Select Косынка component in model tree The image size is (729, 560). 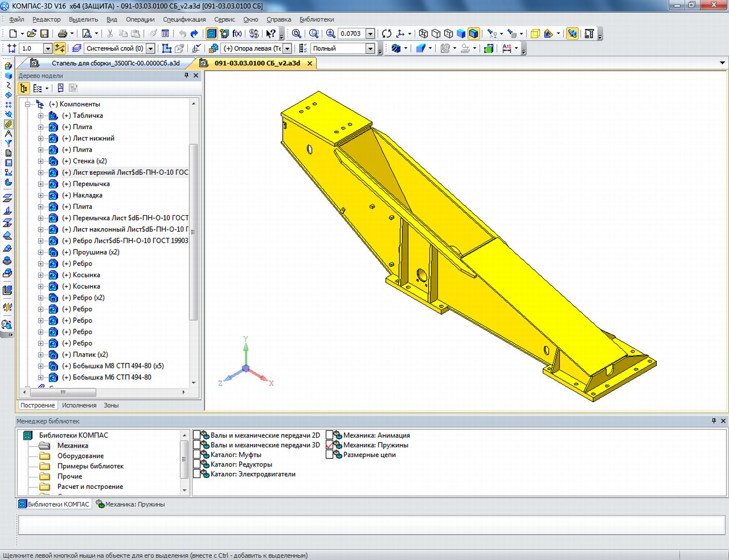(86, 275)
